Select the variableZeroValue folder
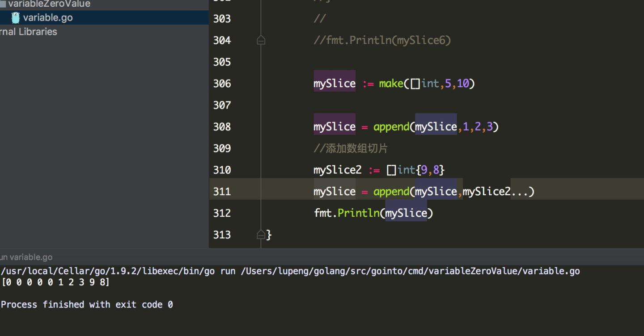644x336 pixels. click(49, 4)
